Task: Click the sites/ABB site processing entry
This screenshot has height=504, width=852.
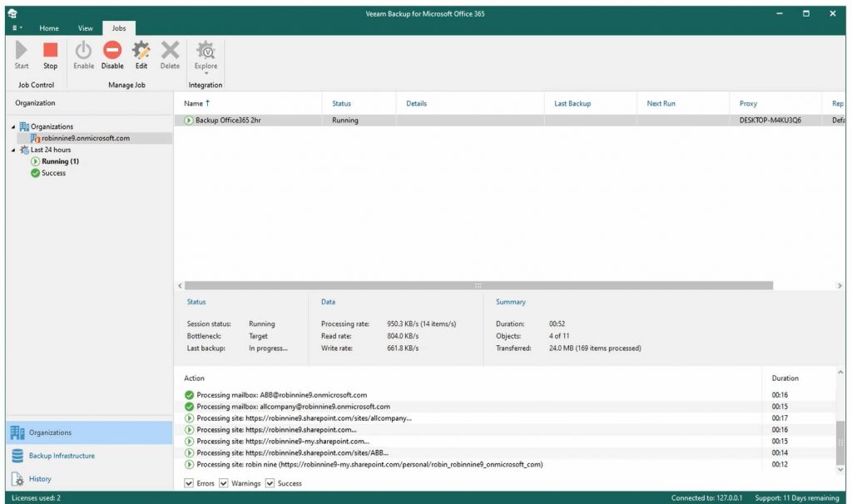Action: [x=292, y=453]
